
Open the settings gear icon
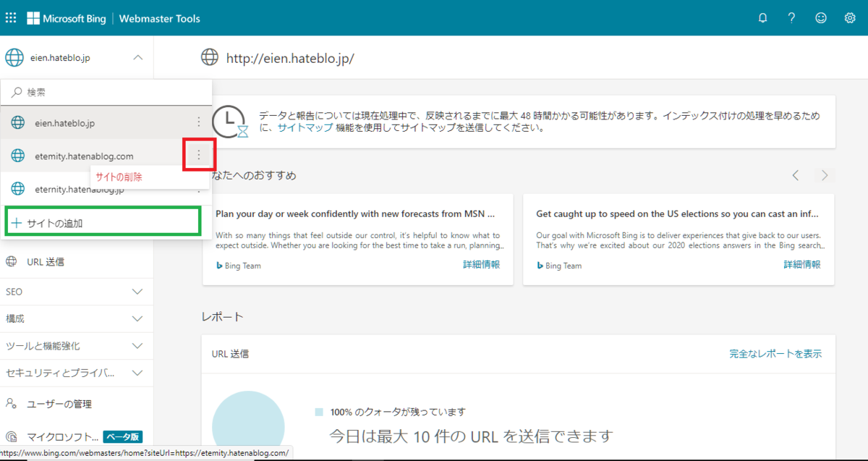pyautogui.click(x=850, y=18)
